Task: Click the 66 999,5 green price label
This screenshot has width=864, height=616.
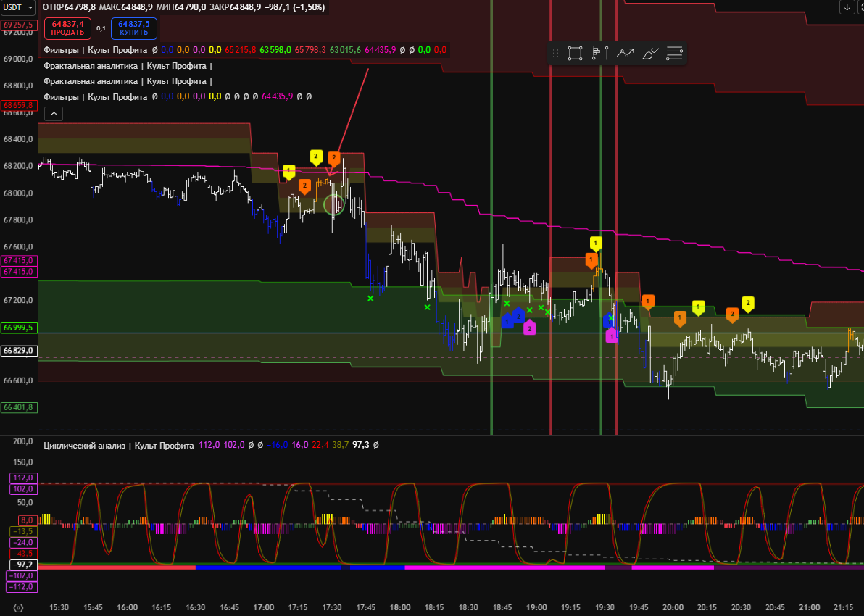Action: 19,328
